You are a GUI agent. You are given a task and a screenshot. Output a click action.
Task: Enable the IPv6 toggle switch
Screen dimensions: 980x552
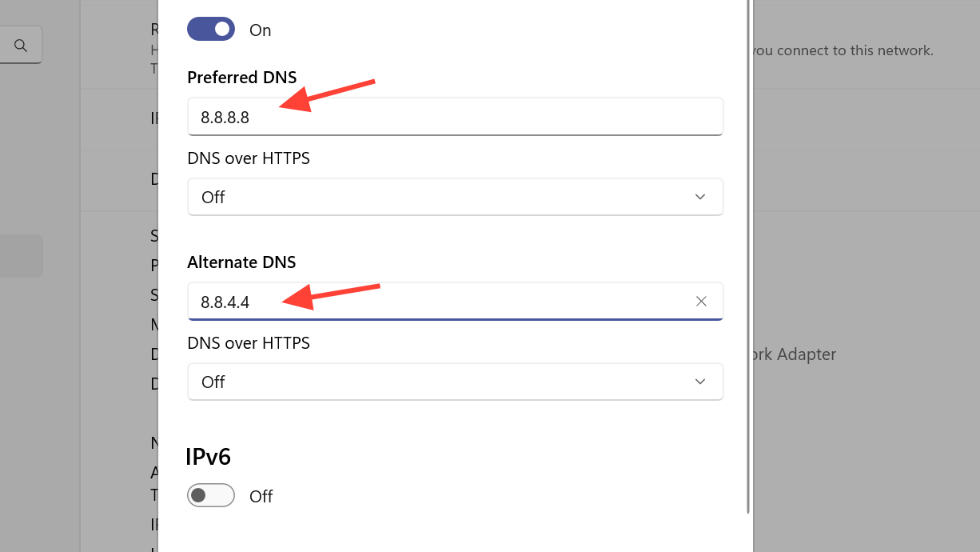(x=211, y=496)
